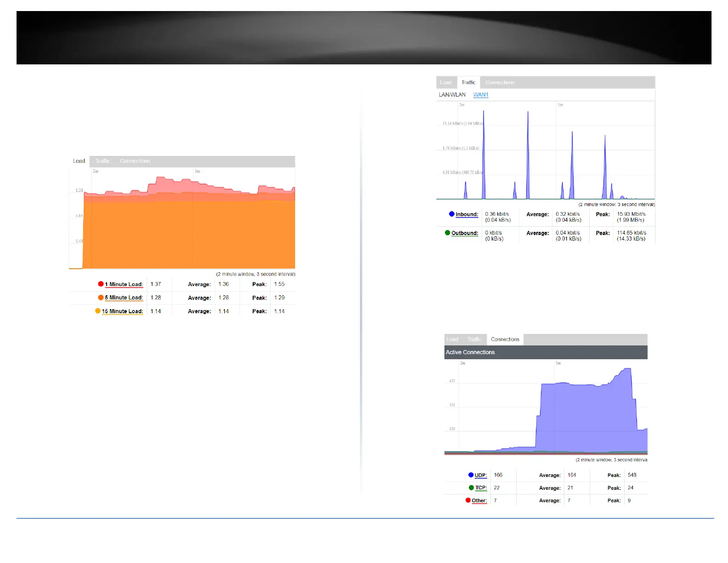Select the LAN/WLAN interface

tap(452, 95)
